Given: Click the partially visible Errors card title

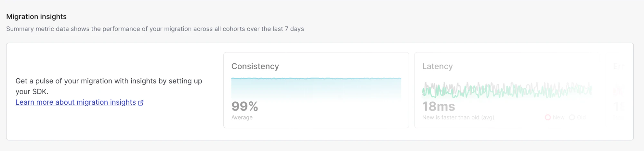Looking at the screenshot, I should (x=618, y=67).
